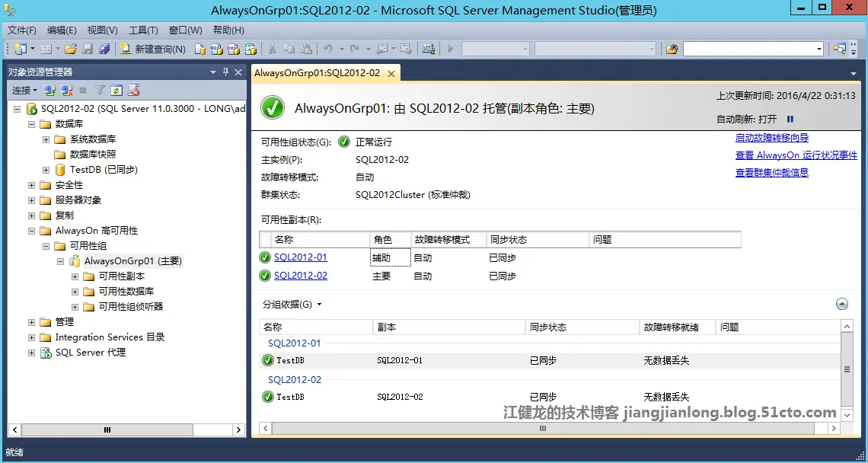The width and height of the screenshot is (868, 463).
Task: Click the Cut scissors icon
Action: 272,49
